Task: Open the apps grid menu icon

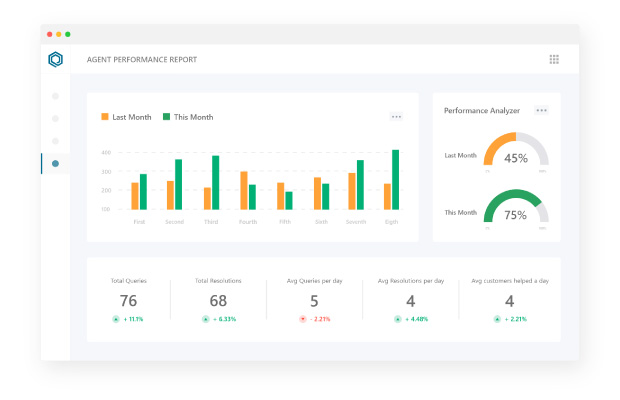Action: (554, 59)
